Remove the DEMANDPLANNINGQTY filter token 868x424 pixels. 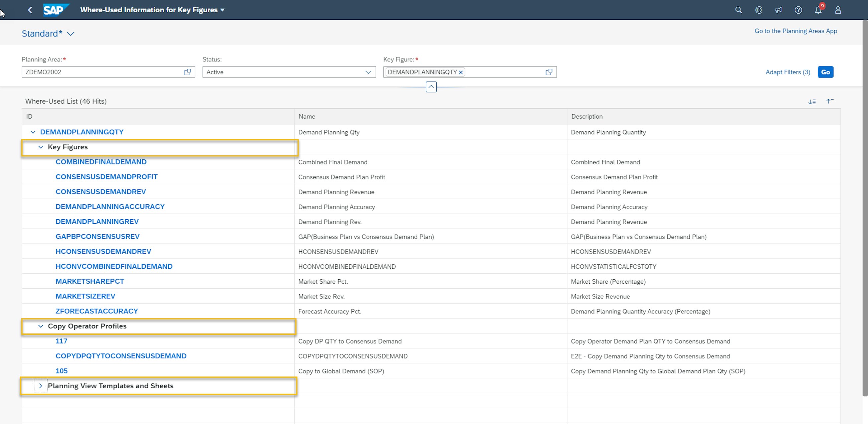[461, 72]
